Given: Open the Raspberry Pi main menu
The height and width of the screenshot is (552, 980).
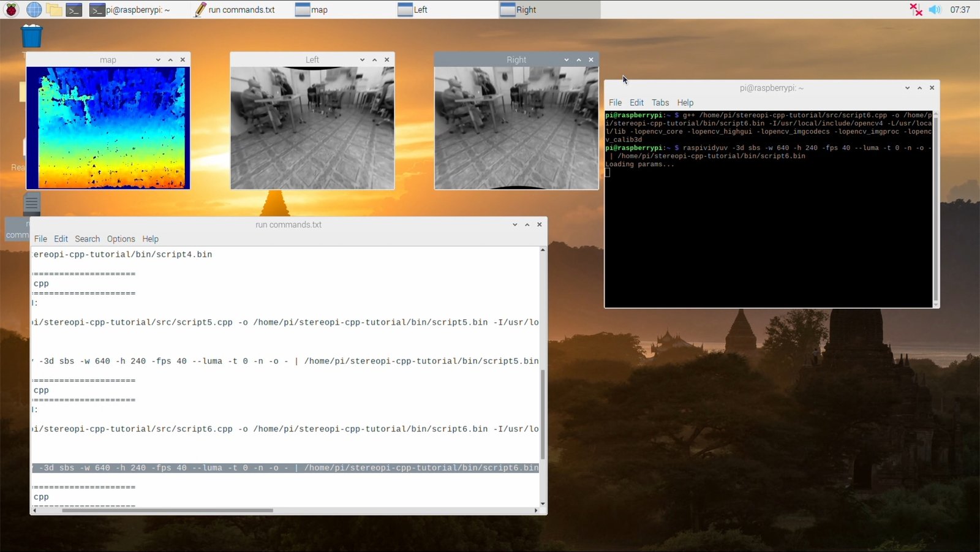Looking at the screenshot, I should coord(11,9).
